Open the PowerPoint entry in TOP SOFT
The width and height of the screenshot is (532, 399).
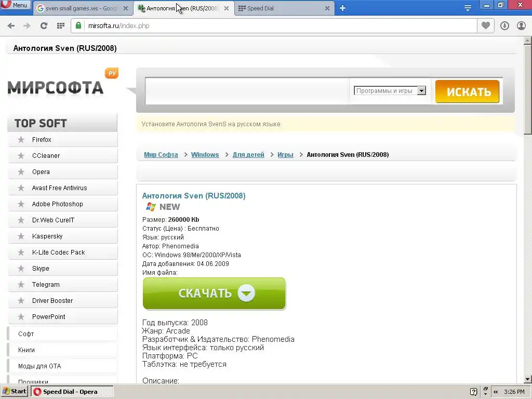point(63,317)
